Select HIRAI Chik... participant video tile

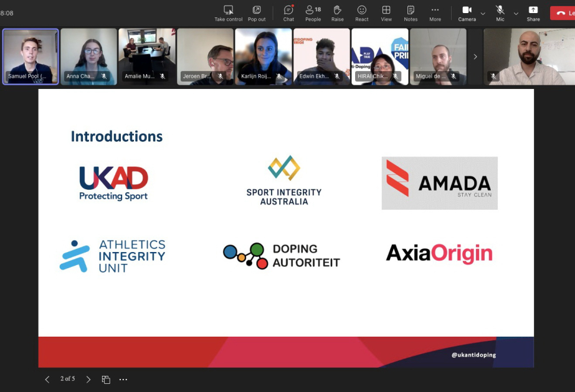(x=380, y=57)
